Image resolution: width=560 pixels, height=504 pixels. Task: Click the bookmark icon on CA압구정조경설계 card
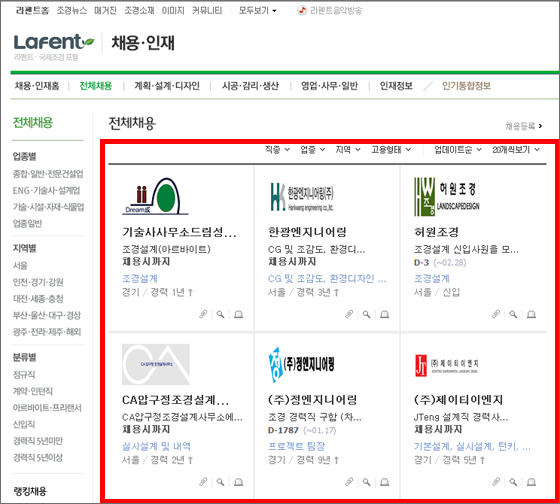[x=239, y=482]
